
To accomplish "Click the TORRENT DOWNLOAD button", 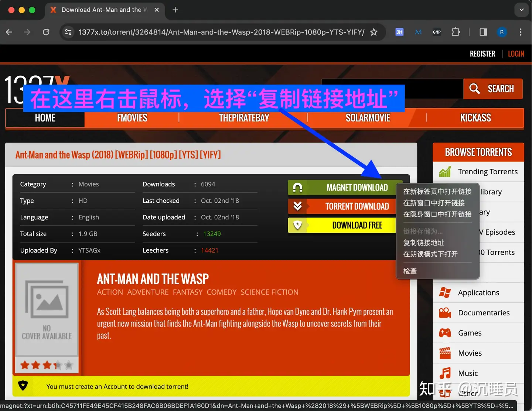I will click(x=342, y=206).
